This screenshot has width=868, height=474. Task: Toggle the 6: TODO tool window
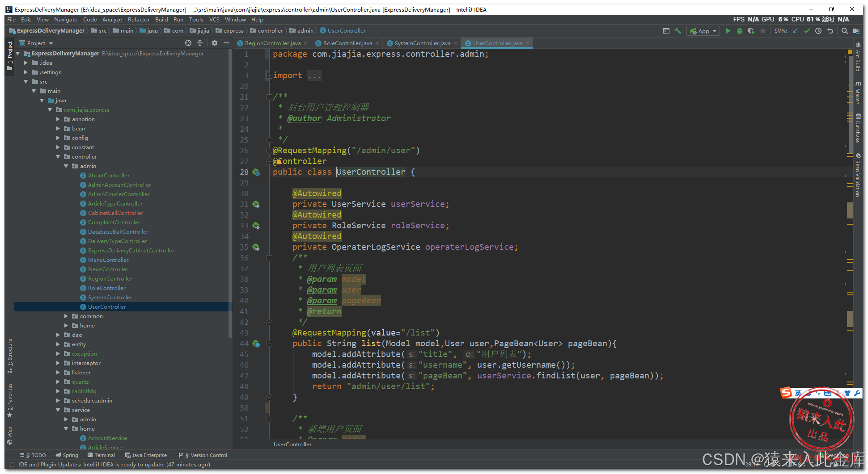pyautogui.click(x=33, y=455)
